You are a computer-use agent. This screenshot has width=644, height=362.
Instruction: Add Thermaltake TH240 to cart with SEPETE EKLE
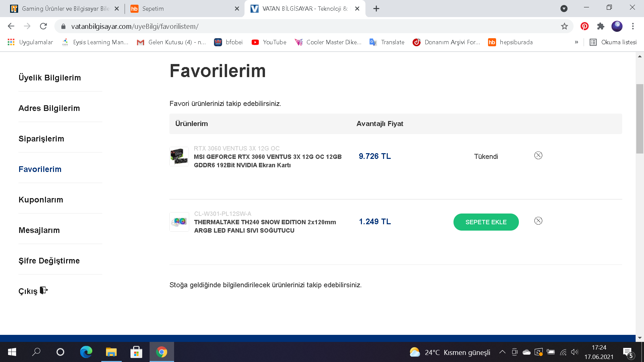click(x=486, y=222)
